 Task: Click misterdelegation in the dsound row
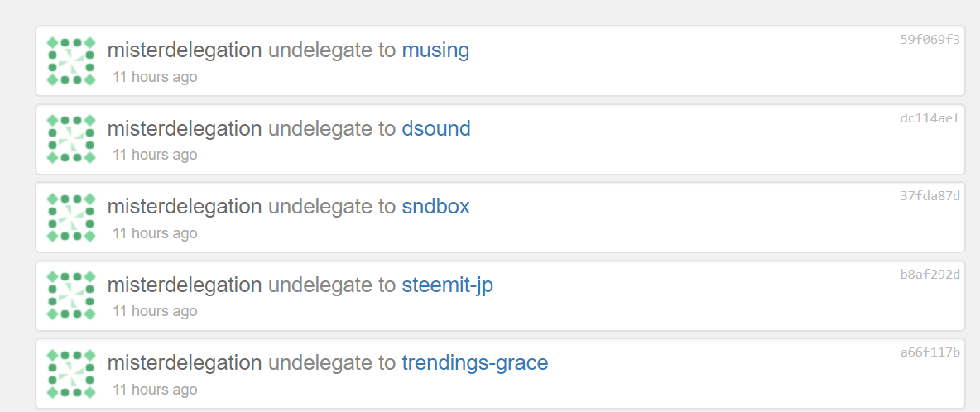click(185, 128)
